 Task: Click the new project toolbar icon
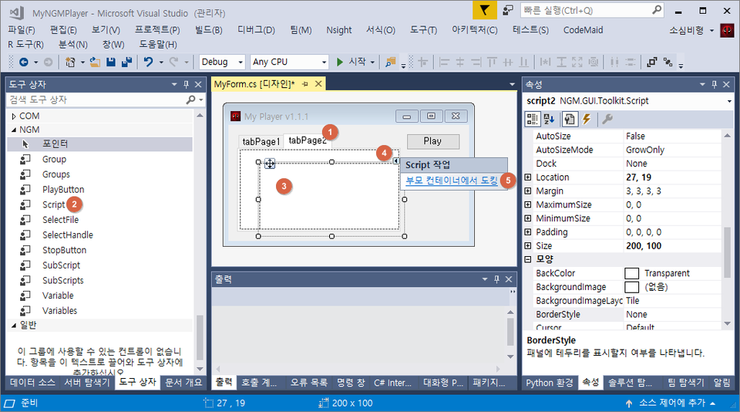click(70, 62)
